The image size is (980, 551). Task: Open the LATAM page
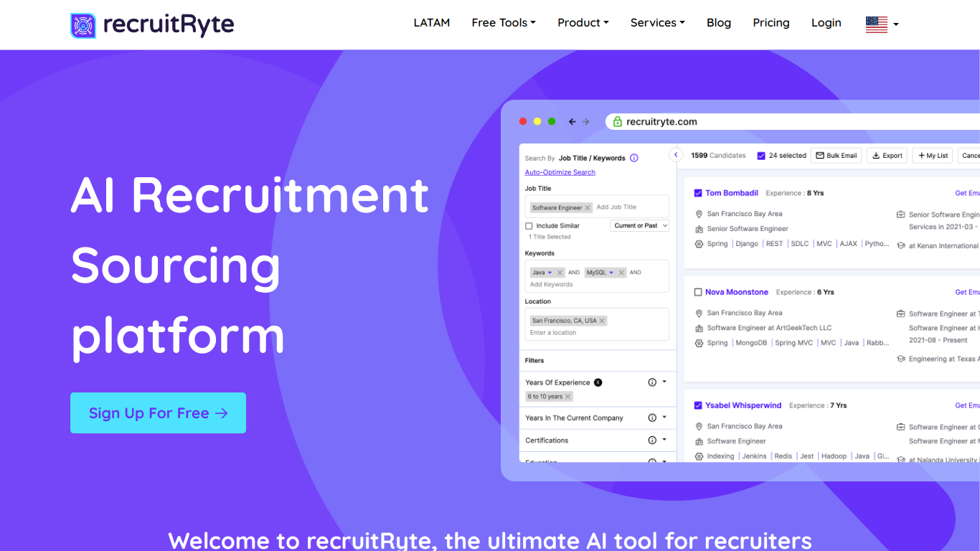pyautogui.click(x=432, y=23)
